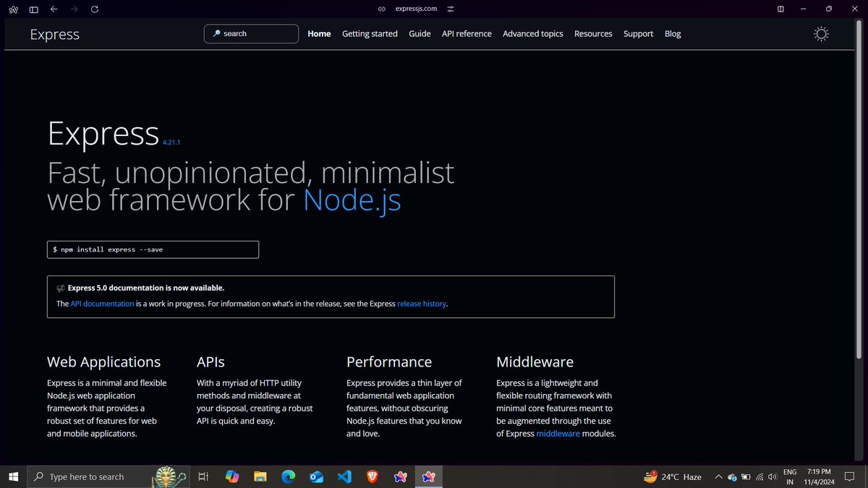Switch the ENG IN input language
868x488 pixels.
(x=790, y=476)
